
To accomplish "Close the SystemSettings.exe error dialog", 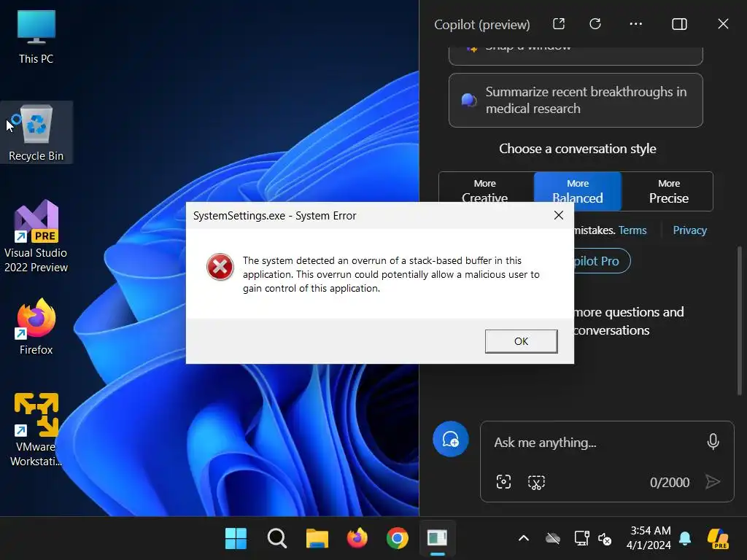I will coord(559,215).
